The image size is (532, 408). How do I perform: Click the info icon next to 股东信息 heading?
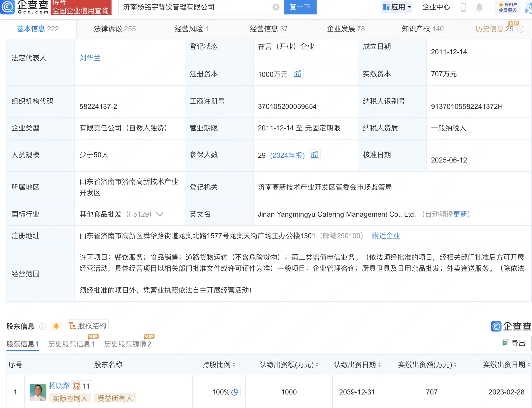pyautogui.click(x=43, y=326)
